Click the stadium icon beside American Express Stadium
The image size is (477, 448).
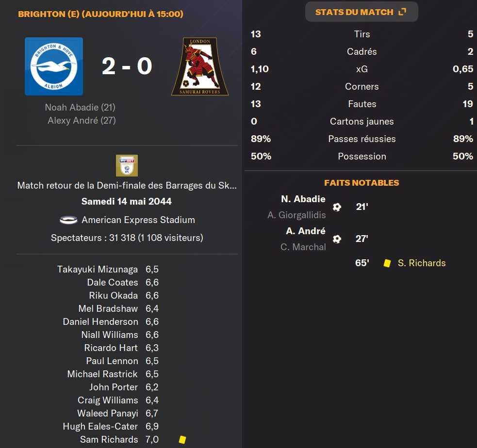pos(68,220)
